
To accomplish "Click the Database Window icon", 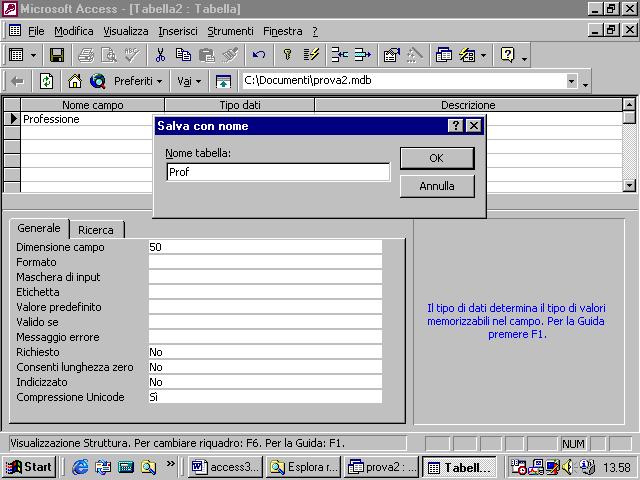I will (x=444, y=55).
